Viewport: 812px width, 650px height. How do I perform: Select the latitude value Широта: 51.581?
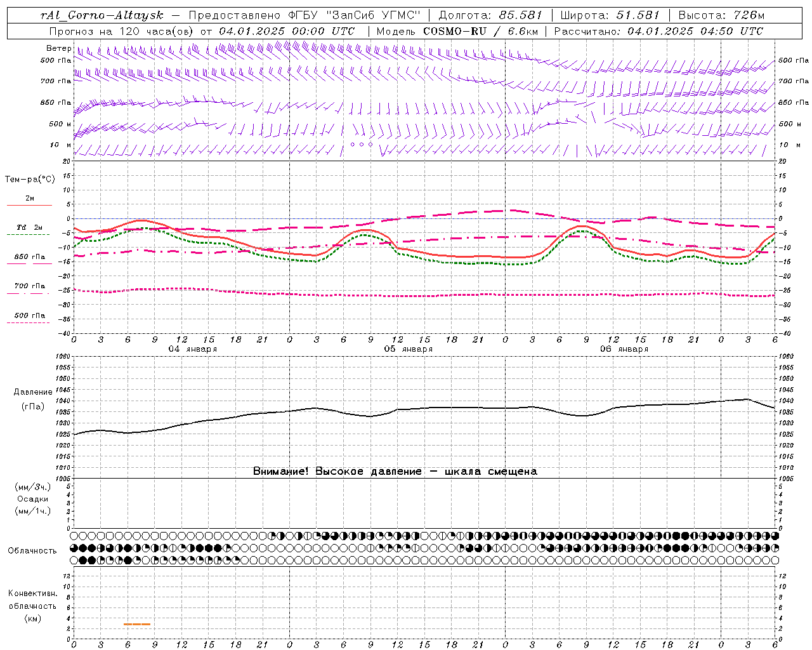click(x=610, y=15)
